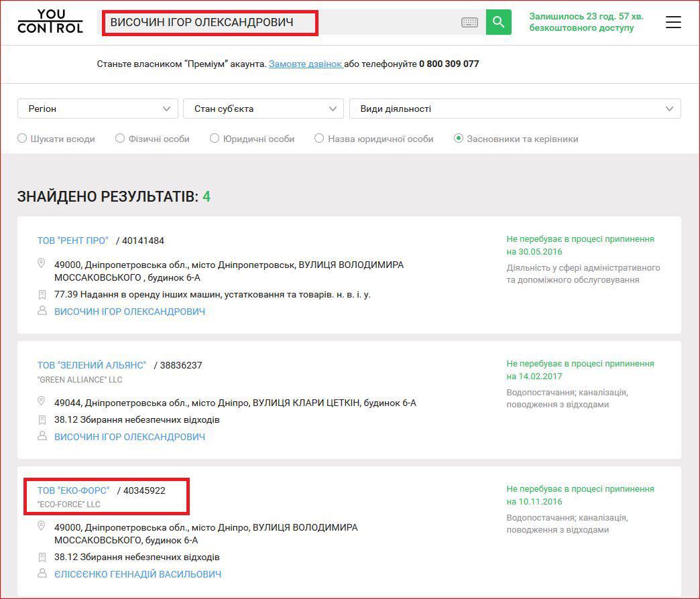The width and height of the screenshot is (700, 599).
Task: Click 38.12 activity text in ЕКО-ФОРС card
Action: pyautogui.click(x=137, y=557)
